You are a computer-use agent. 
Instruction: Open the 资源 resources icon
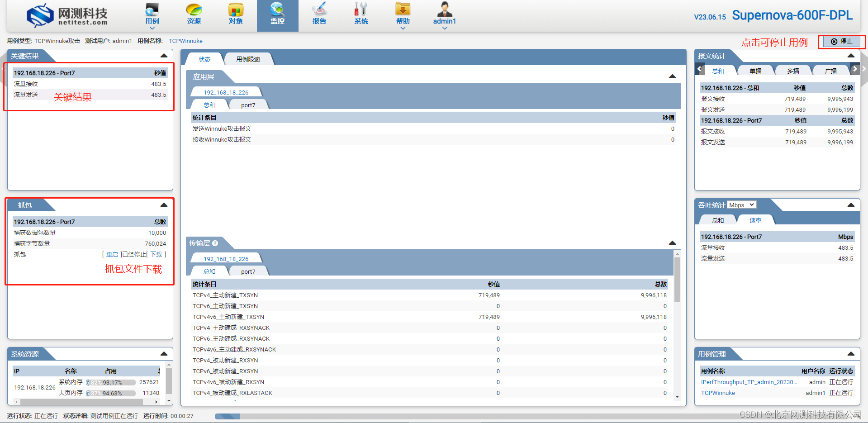[194, 10]
